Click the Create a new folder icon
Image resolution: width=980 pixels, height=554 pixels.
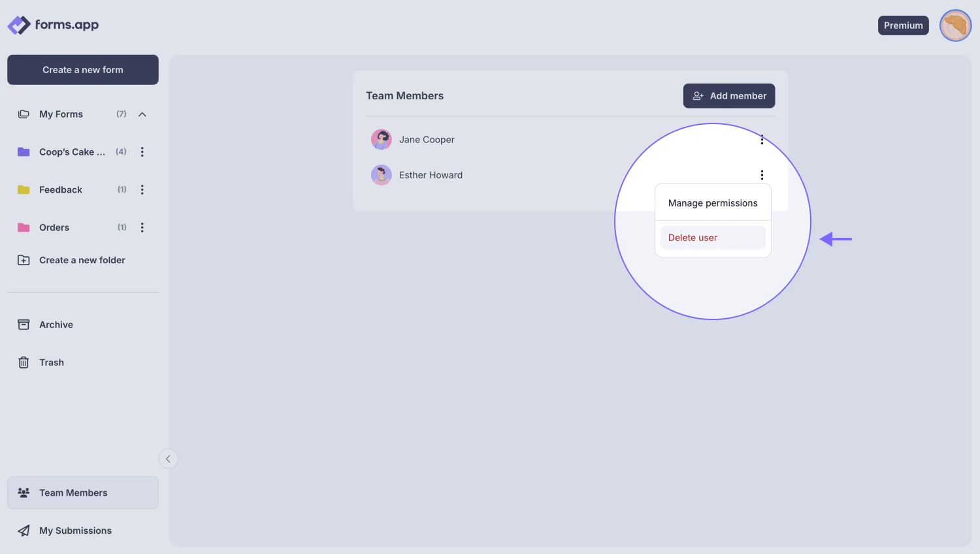pos(24,259)
